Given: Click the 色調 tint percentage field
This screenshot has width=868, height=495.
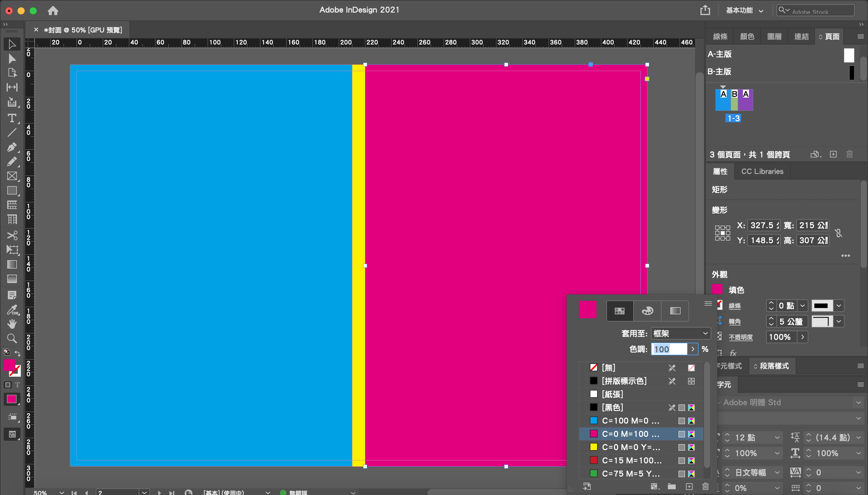Looking at the screenshot, I should pos(668,349).
